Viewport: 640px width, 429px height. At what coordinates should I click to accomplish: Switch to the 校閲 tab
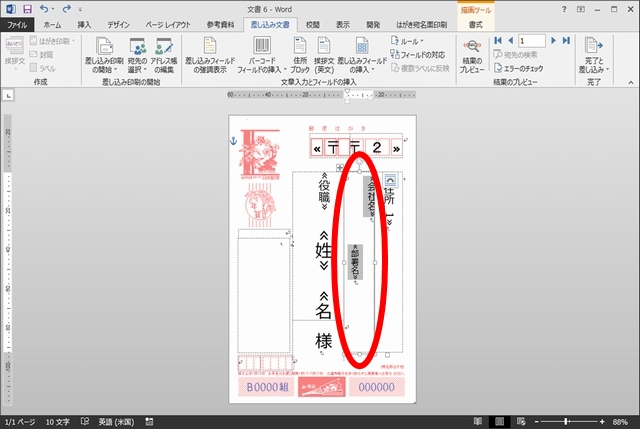(x=313, y=25)
